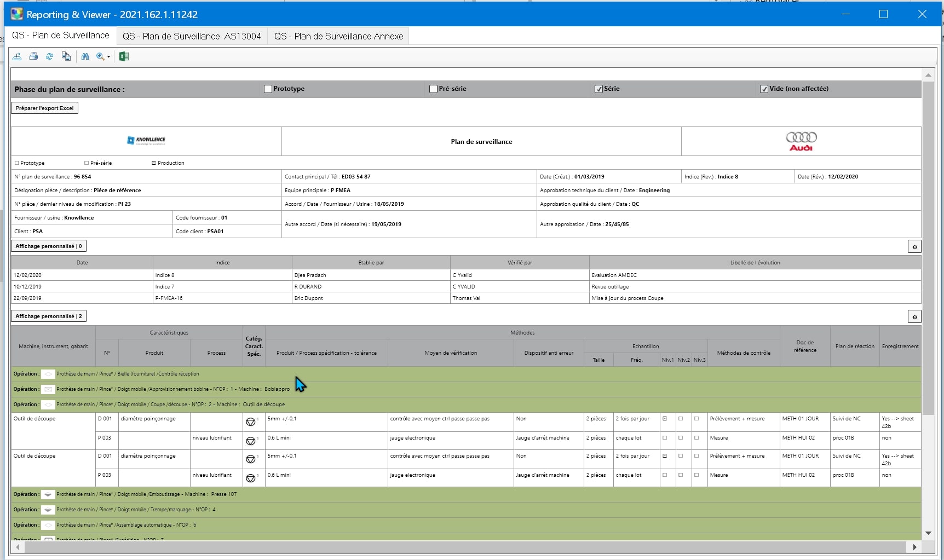The image size is (944, 560).
Task: Click Dispositif anti erreur column header
Action: point(549,353)
